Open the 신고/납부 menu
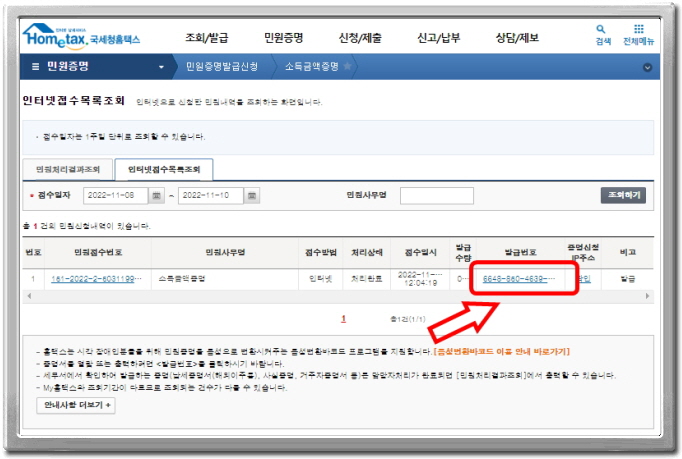The height and width of the screenshot is (459, 682). [x=438, y=38]
